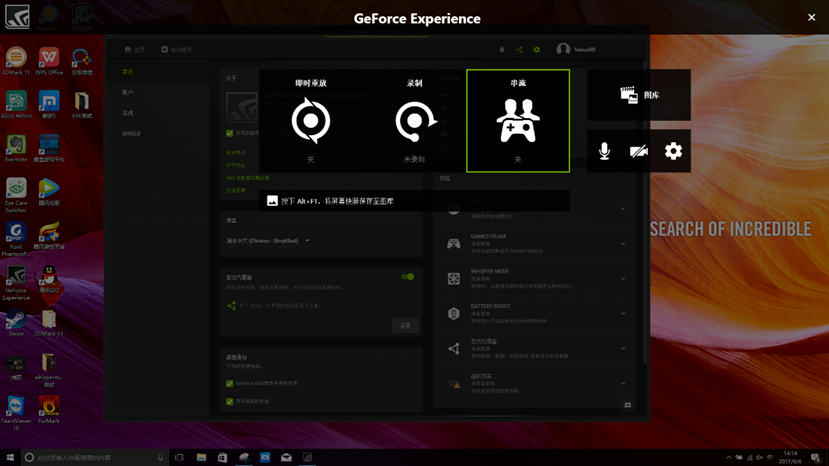Open the Foxit PhantomPDF desktop shortcut

tap(16, 239)
